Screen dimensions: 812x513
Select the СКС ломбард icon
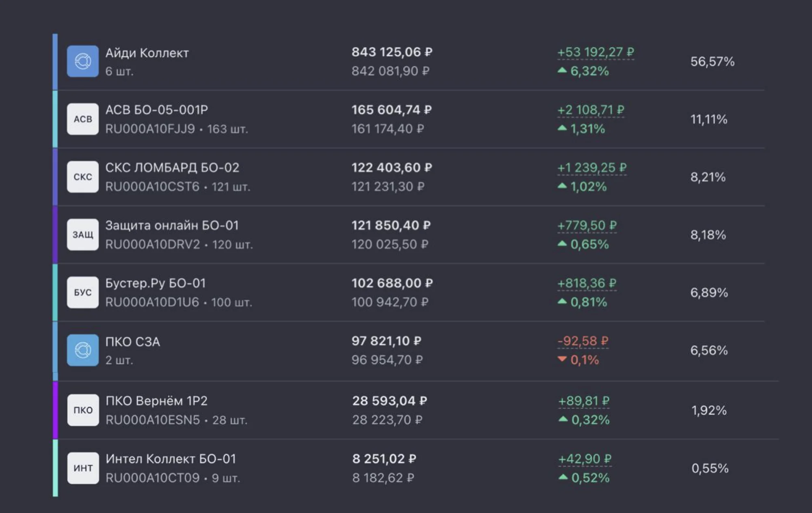pos(83,177)
